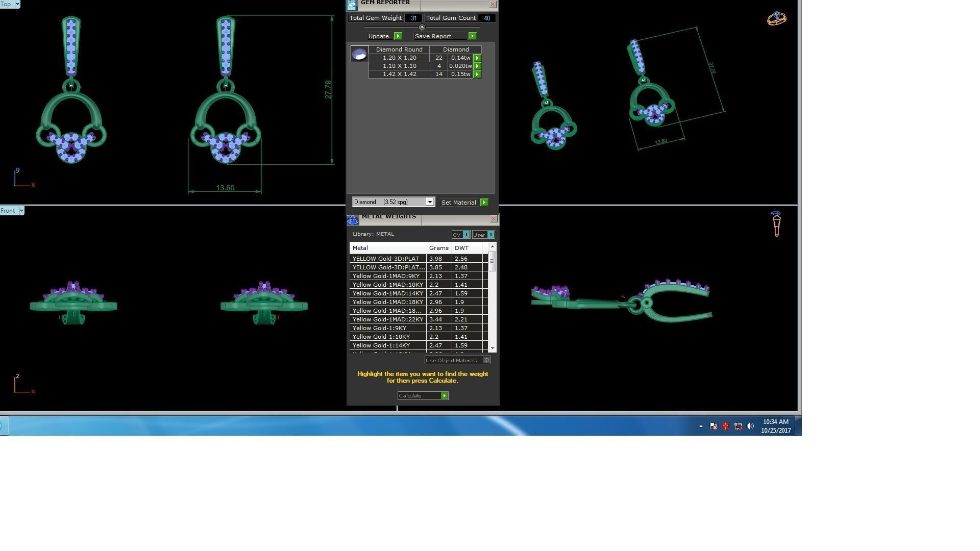Select the Yellow Gold-1MAD:14KY metal row

[x=388, y=293]
